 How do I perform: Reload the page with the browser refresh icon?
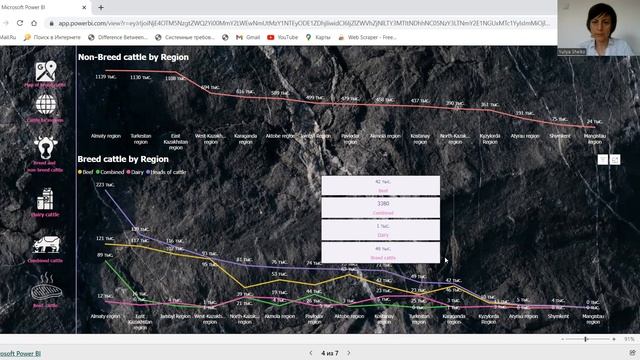[20, 23]
